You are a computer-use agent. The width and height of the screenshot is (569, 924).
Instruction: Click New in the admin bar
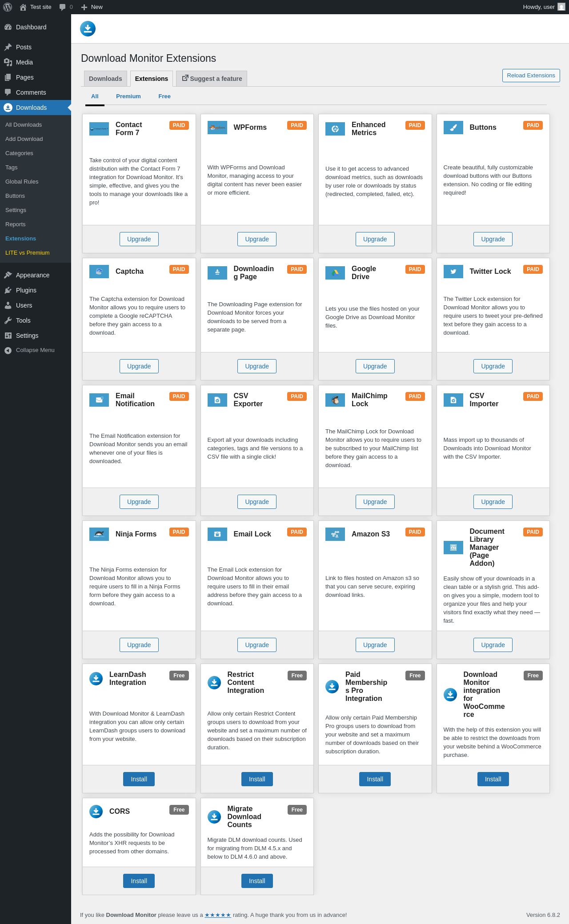[x=92, y=7]
